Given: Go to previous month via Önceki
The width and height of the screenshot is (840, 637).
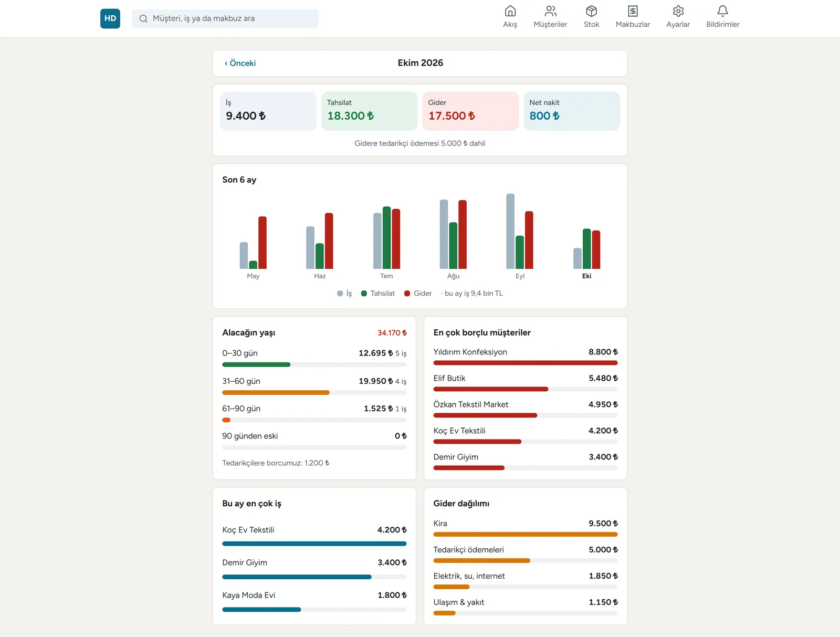Looking at the screenshot, I should 240,63.
